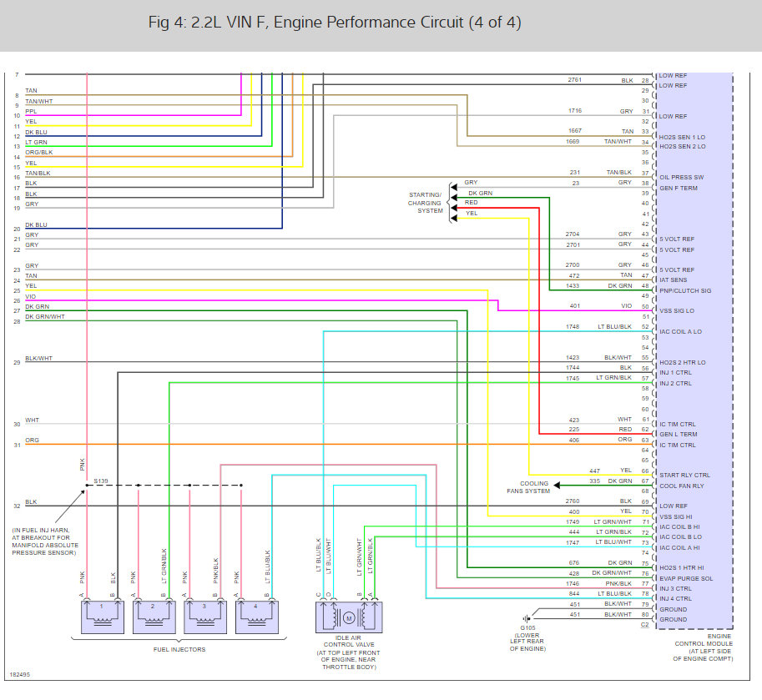Click the BLK/WHT wire label at line 29
762x700 pixels.
(x=39, y=359)
